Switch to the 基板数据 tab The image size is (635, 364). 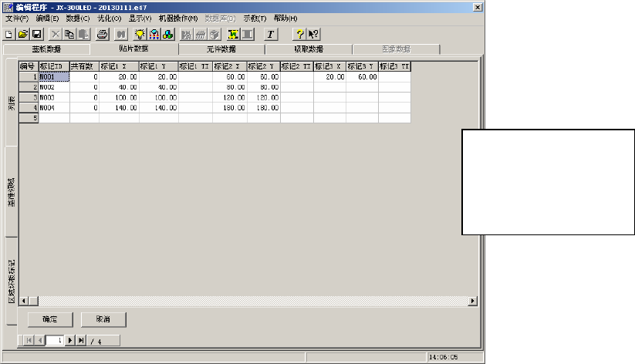(x=46, y=49)
